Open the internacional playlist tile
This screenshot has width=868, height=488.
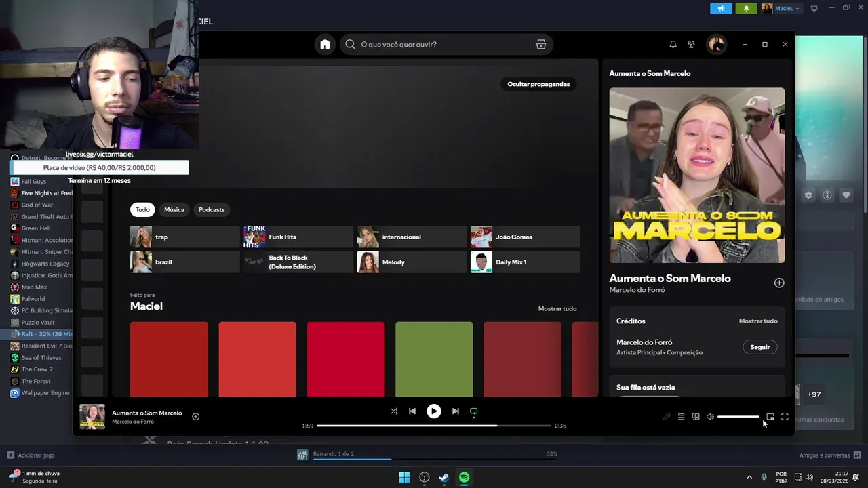[412, 237]
